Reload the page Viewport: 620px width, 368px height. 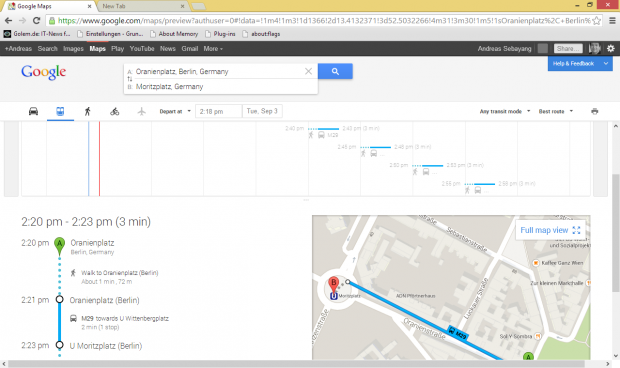(x=36, y=21)
